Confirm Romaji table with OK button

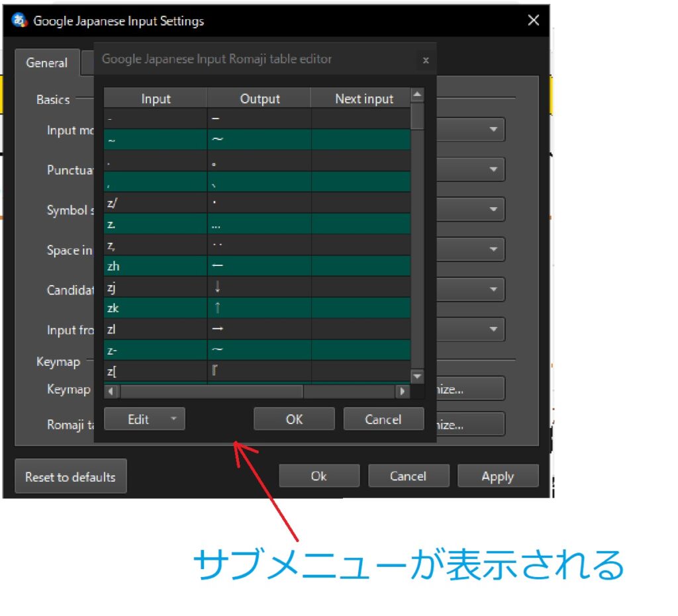click(294, 419)
